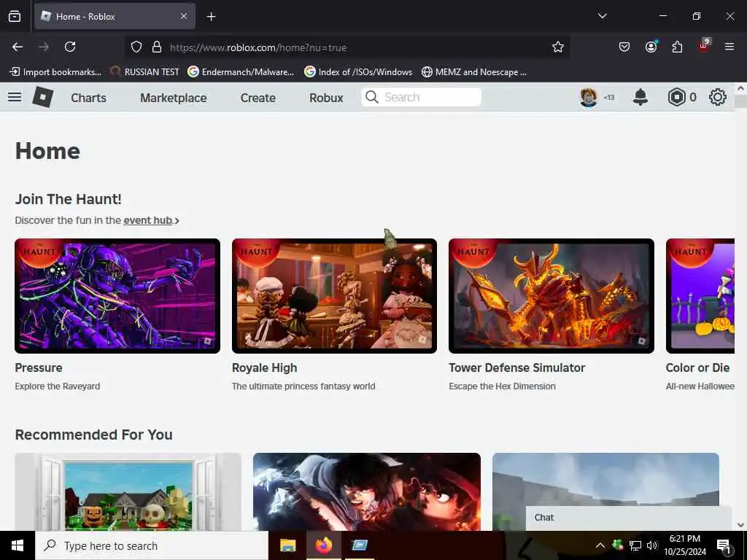Viewport: 747px width, 560px height.
Task: Click the Windows taskbar search box
Action: pyautogui.click(x=152, y=545)
